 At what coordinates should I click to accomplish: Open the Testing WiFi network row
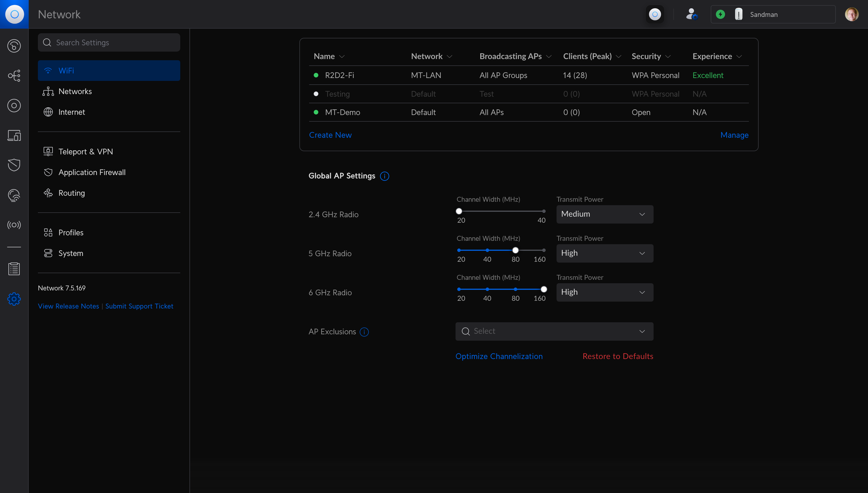click(x=528, y=94)
